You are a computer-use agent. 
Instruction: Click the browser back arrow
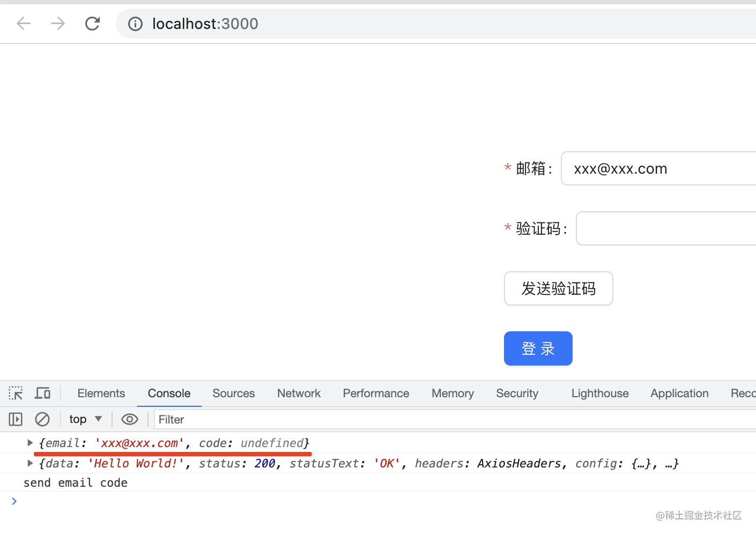(24, 24)
